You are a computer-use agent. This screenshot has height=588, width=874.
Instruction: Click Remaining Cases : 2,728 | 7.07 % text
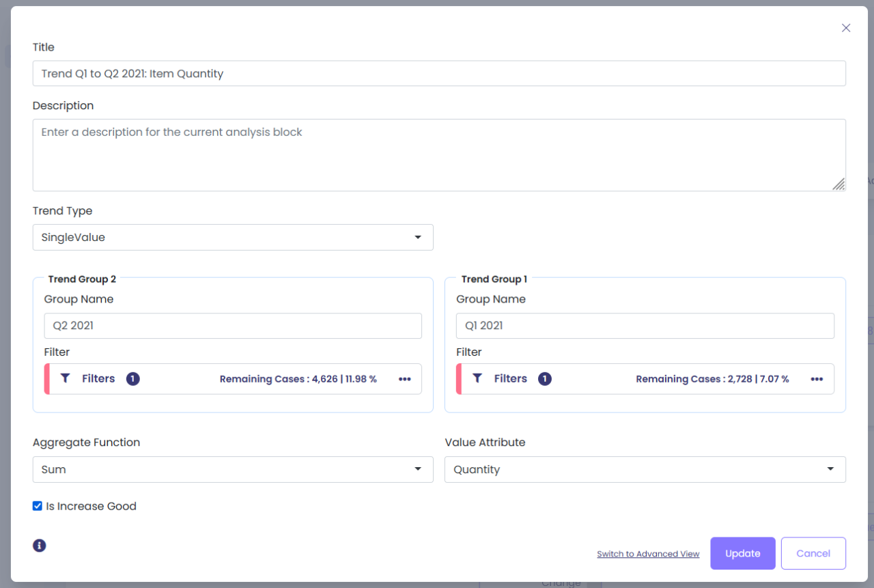[x=712, y=379]
